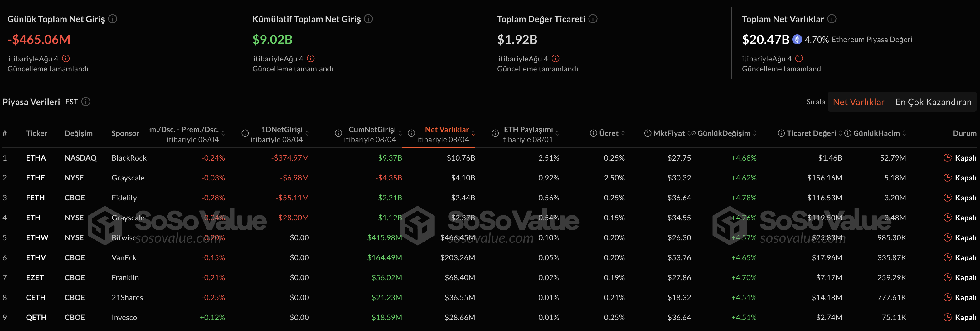This screenshot has height=331, width=980.
Task: Click the Ticker column header
Action: 36,133
